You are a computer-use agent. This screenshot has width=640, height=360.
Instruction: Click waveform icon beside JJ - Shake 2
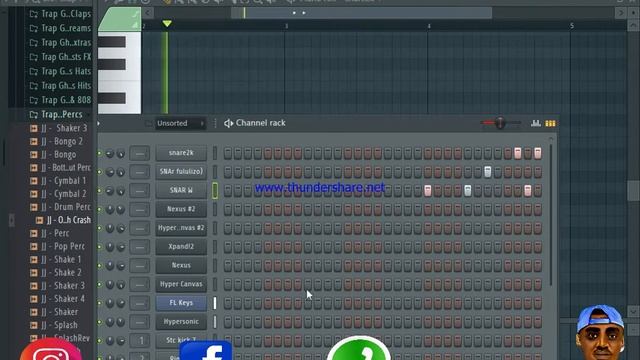coord(34,273)
